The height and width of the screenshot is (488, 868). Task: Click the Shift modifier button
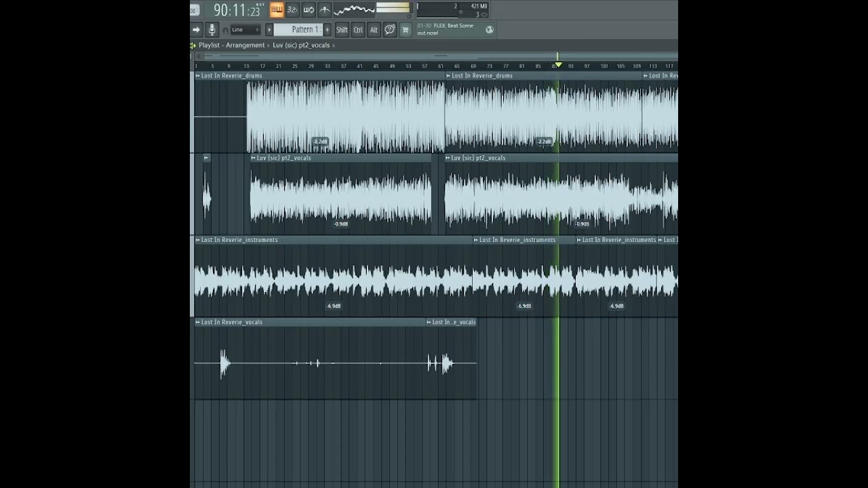point(342,29)
